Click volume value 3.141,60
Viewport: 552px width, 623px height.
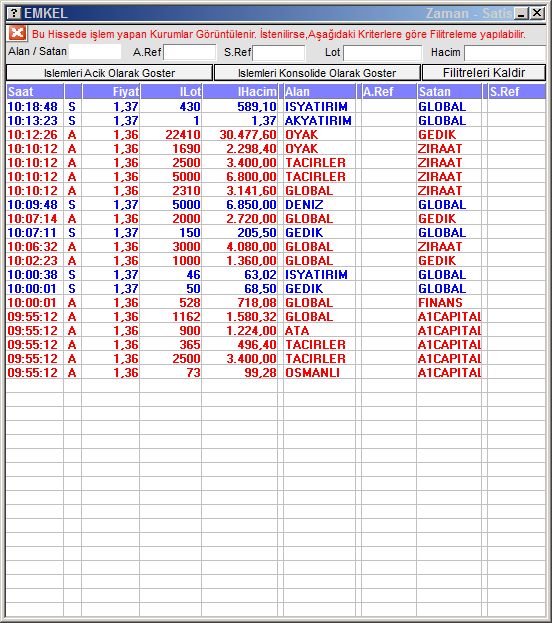click(252, 191)
